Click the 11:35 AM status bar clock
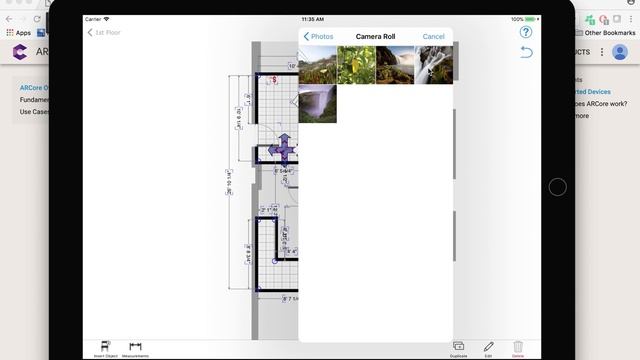The width and height of the screenshot is (640, 360). pyautogui.click(x=313, y=19)
